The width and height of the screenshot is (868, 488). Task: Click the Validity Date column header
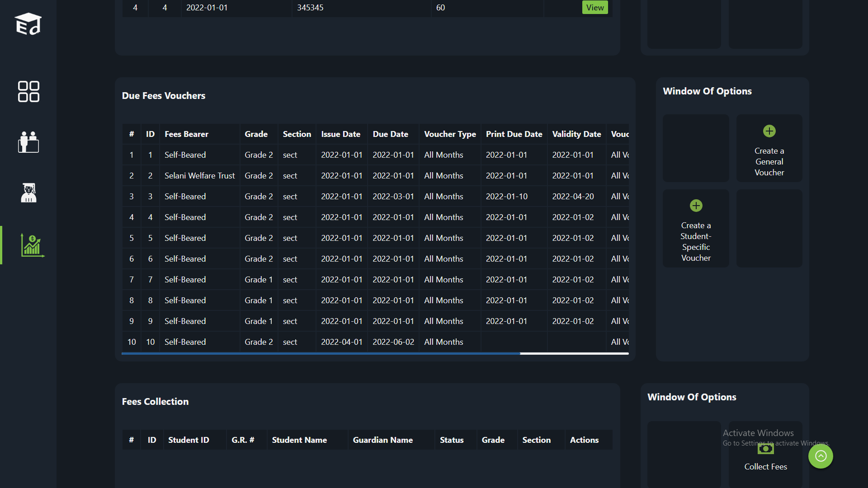point(576,134)
